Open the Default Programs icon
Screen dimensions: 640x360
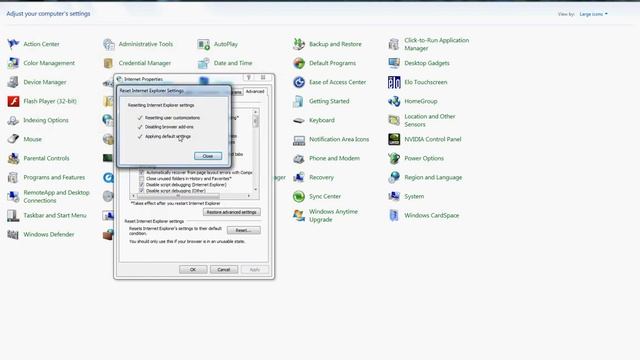pyautogui.click(x=299, y=63)
